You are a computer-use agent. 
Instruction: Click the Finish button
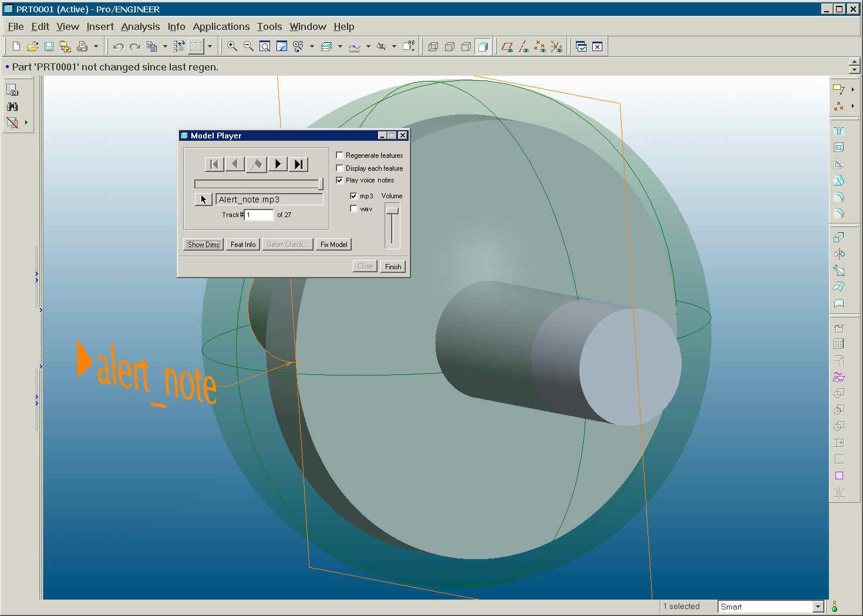(393, 266)
